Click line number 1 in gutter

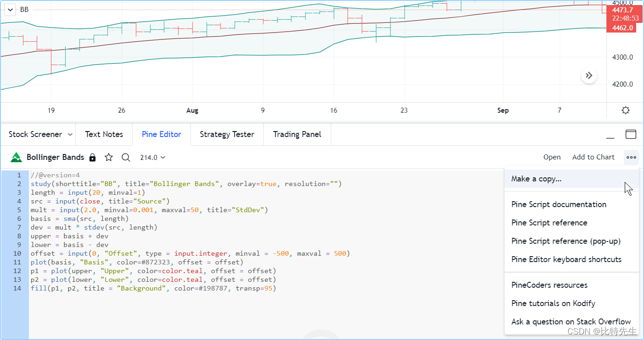[19, 175]
